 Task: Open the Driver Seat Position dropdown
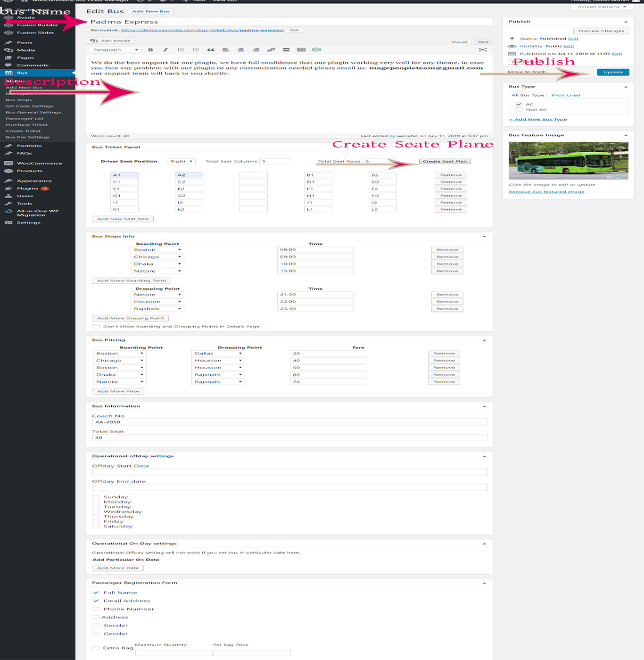[181, 161]
